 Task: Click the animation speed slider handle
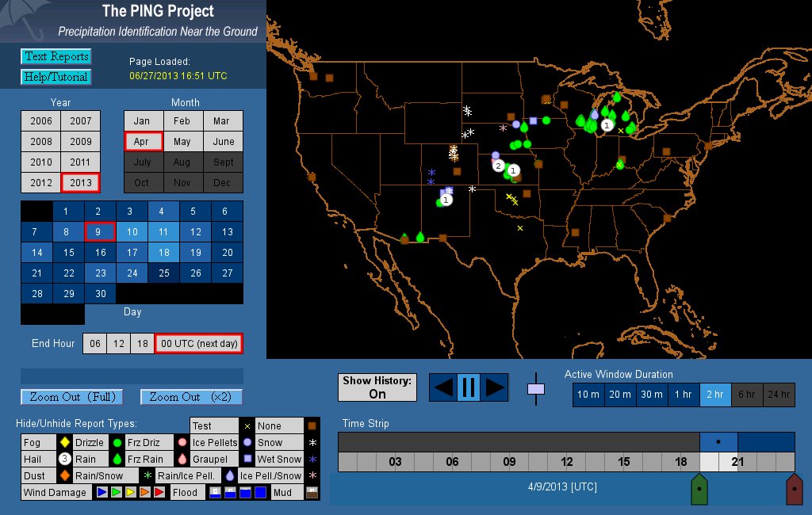tap(536, 389)
